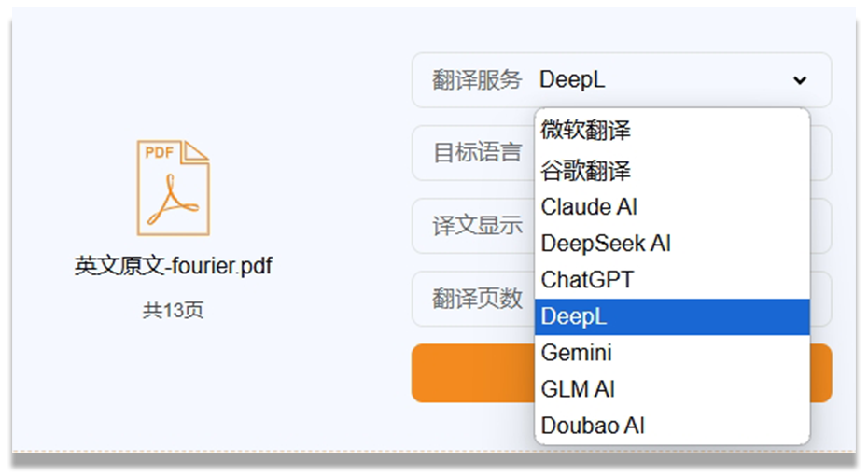Click the PDF file icon
868x476 pixels.
tap(174, 188)
